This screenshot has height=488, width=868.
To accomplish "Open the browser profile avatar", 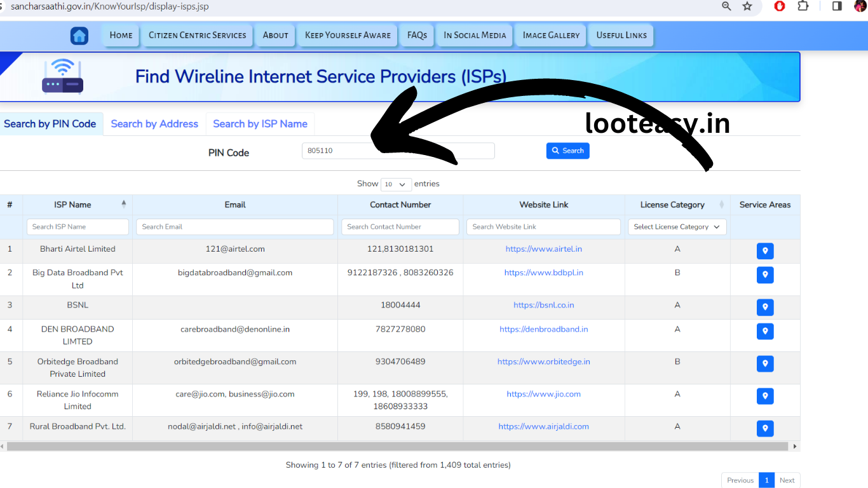I will coord(860,6).
